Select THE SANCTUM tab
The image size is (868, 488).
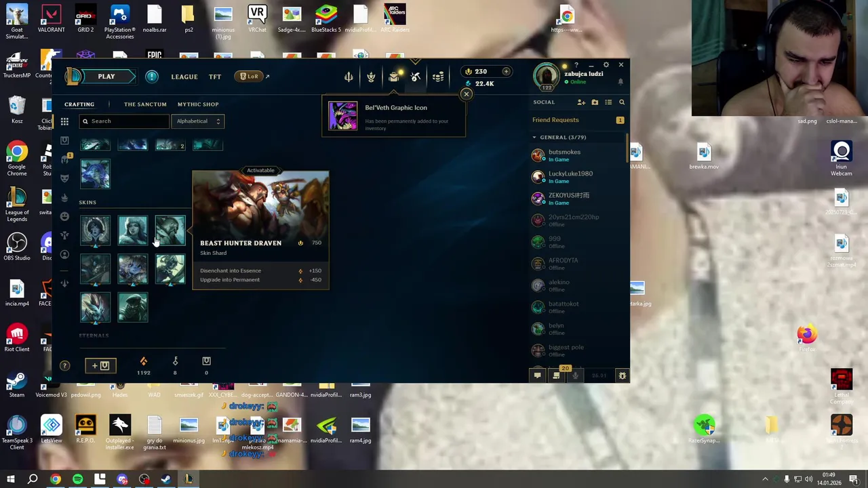pos(145,104)
